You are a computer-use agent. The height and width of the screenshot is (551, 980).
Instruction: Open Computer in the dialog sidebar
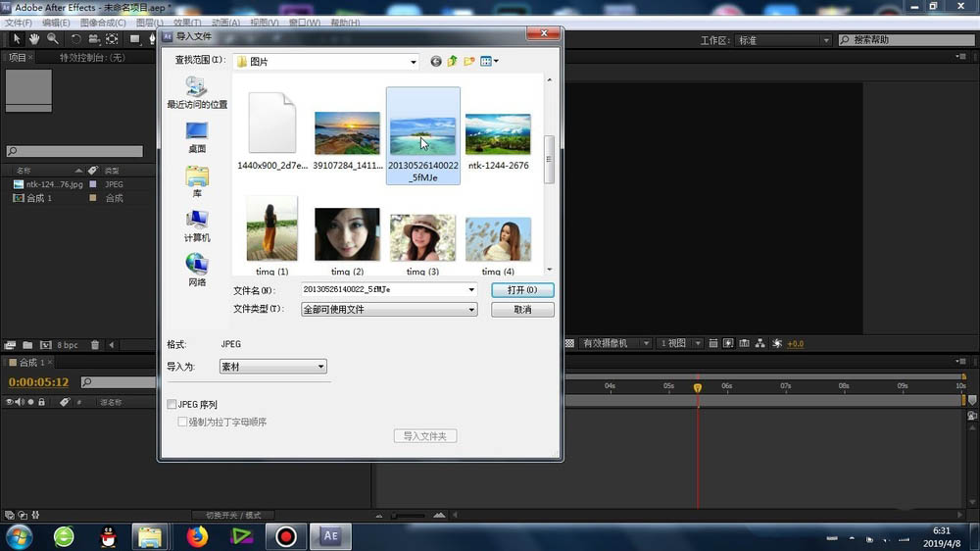(x=197, y=226)
